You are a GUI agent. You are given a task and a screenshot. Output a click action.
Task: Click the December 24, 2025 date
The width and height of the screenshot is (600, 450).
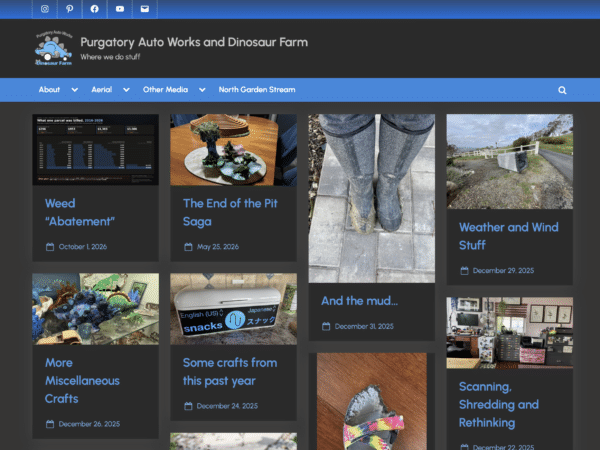(x=227, y=406)
